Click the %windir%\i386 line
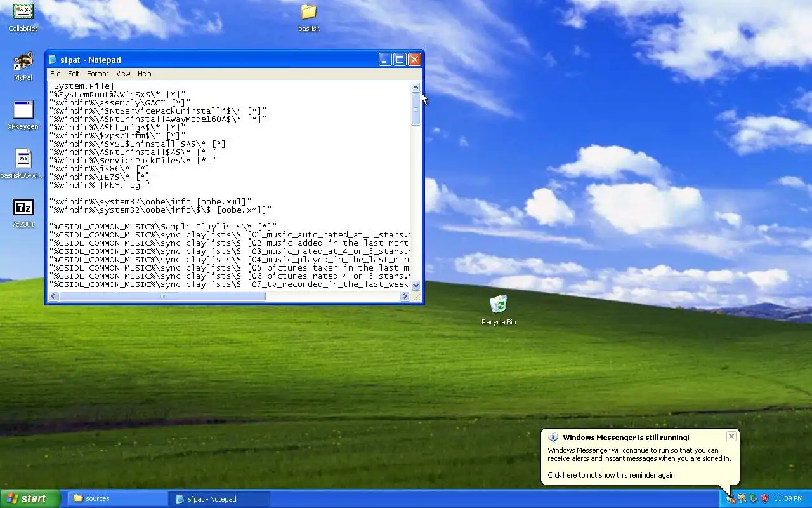The height and width of the screenshot is (508, 812). click(102, 169)
